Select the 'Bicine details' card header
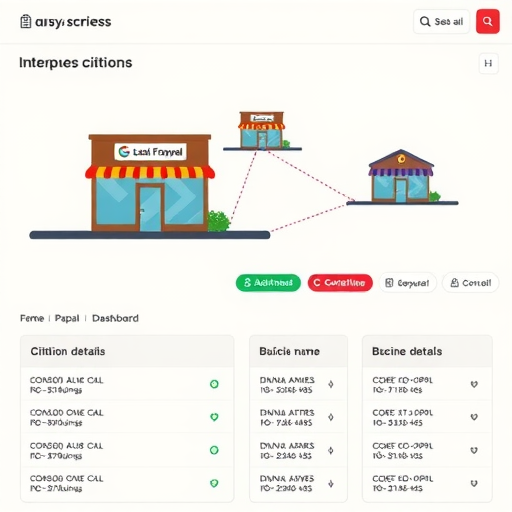The height and width of the screenshot is (512, 512). pyautogui.click(x=427, y=351)
